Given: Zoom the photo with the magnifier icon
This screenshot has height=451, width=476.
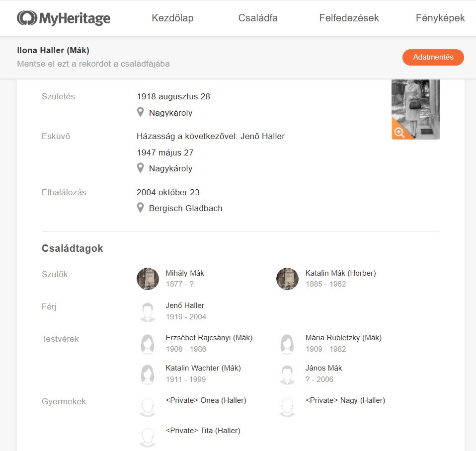Looking at the screenshot, I should click(x=399, y=132).
